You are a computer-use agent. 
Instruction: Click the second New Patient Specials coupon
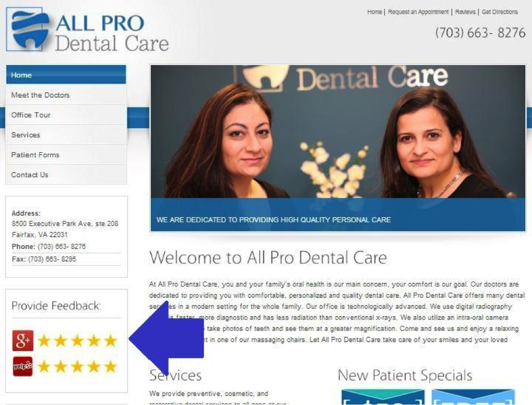(x=473, y=397)
